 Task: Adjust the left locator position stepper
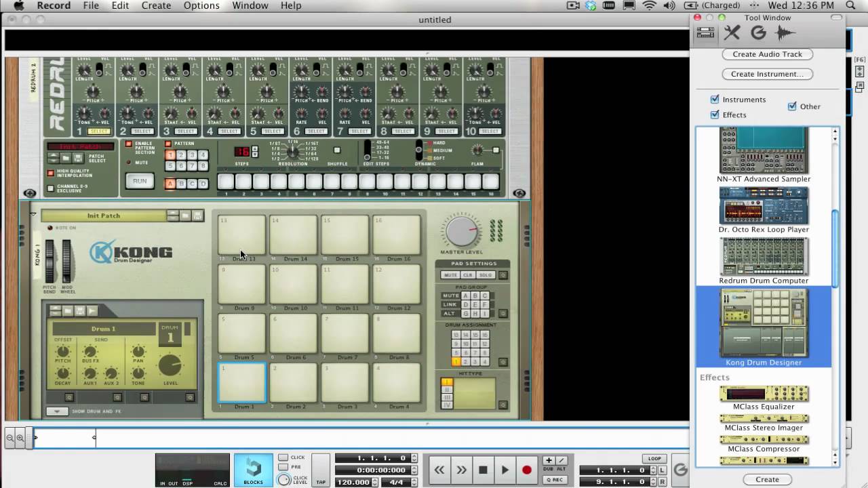652,470
